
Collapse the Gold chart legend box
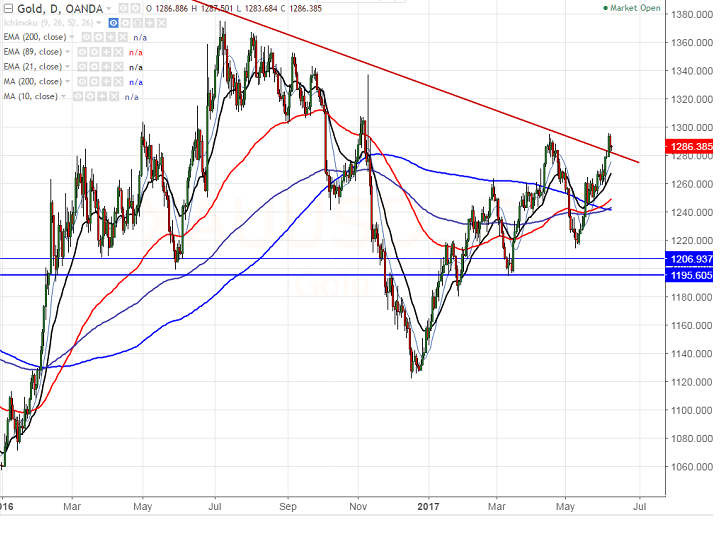pos(8,8)
